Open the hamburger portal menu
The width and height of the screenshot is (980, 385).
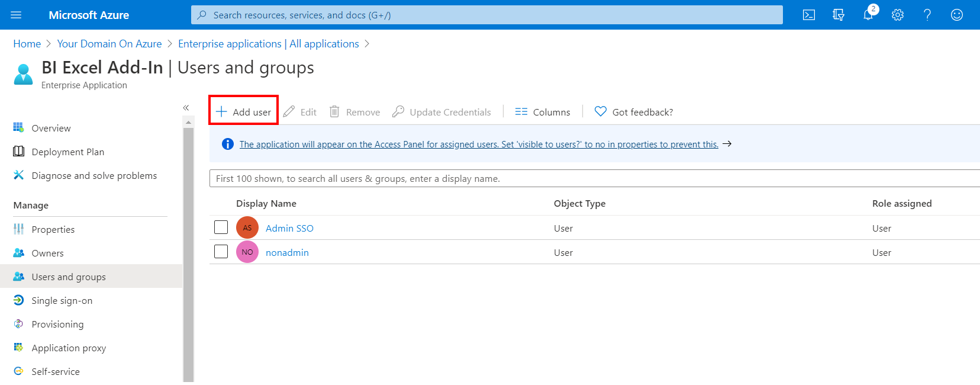pos(16,15)
